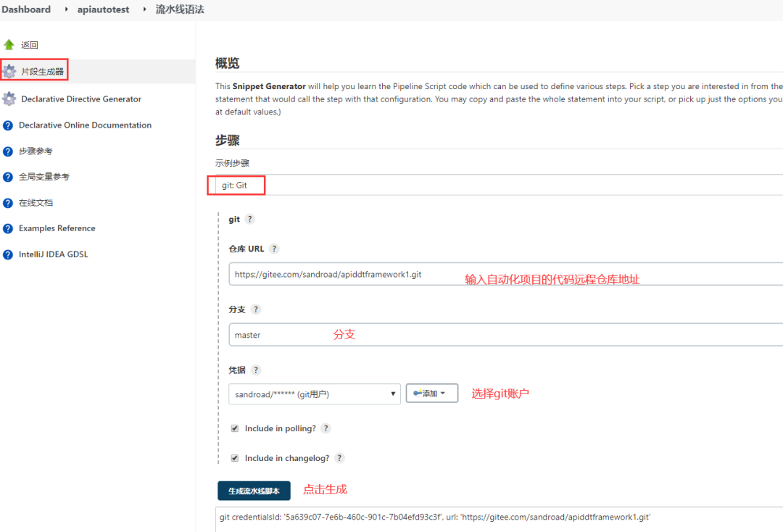Expand breadcrumb arrow after Dashboard
783x532 pixels.
tap(66, 9)
